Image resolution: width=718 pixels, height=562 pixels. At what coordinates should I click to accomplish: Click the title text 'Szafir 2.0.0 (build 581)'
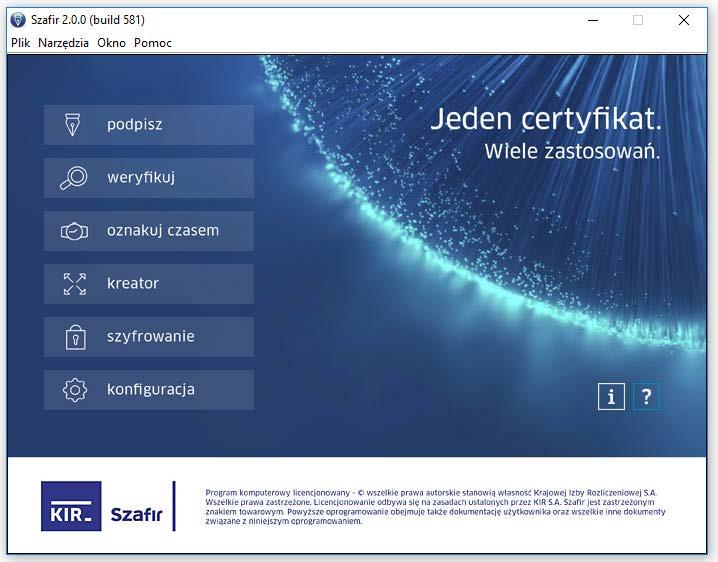[88, 20]
